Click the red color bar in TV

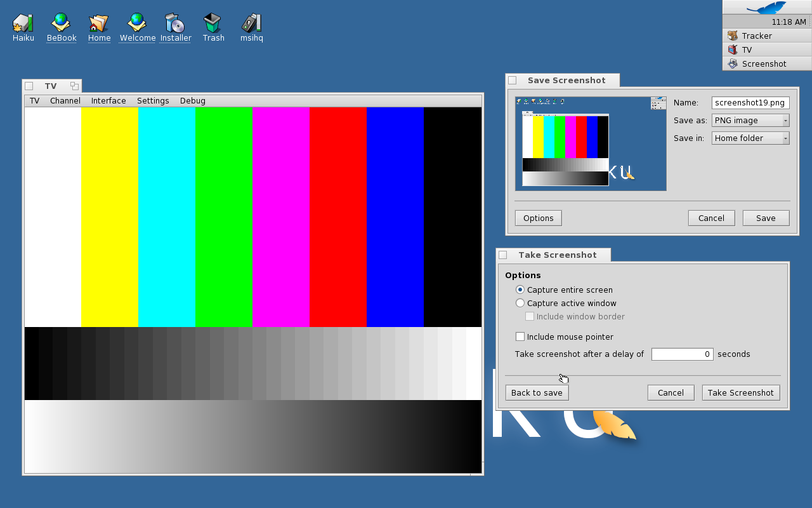point(337,217)
